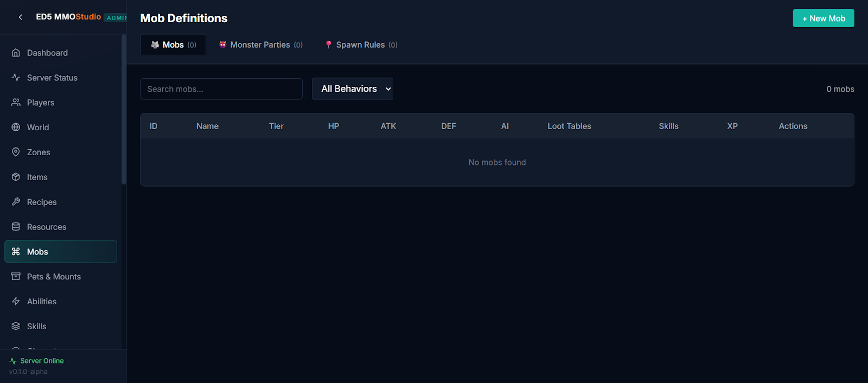Viewport: 868px width, 383px height.
Task: Click the Items box icon
Action: click(x=16, y=177)
